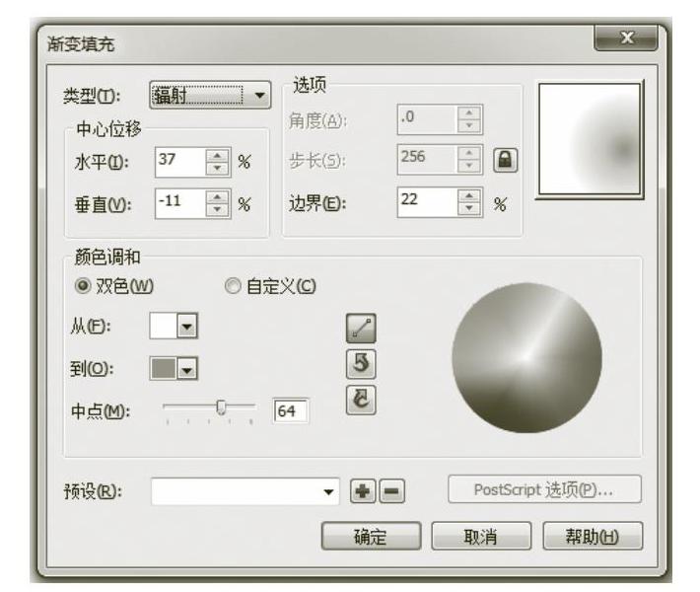Image resolution: width=700 pixels, height=592 pixels.
Task: Increase 边界 edge value with up arrow
Action: 469,195
